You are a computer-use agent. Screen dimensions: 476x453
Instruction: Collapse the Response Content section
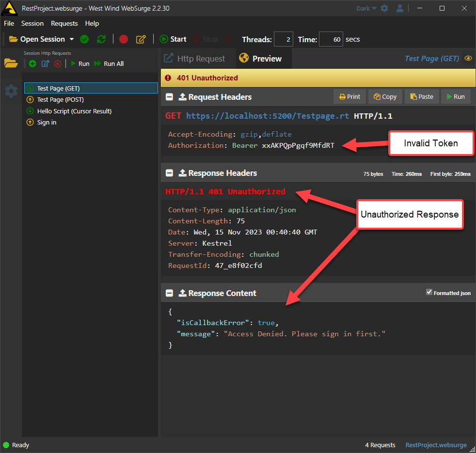point(169,293)
